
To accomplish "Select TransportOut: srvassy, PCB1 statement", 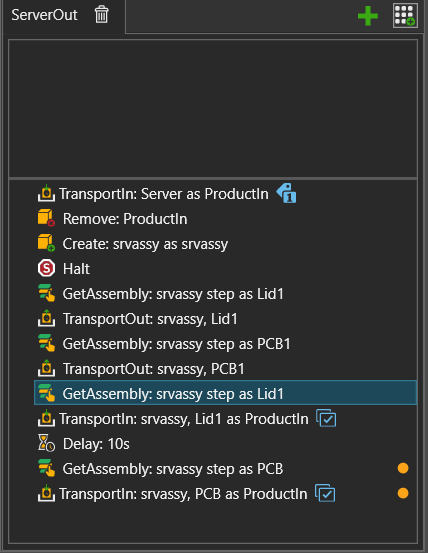I will pyautogui.click(x=154, y=369).
